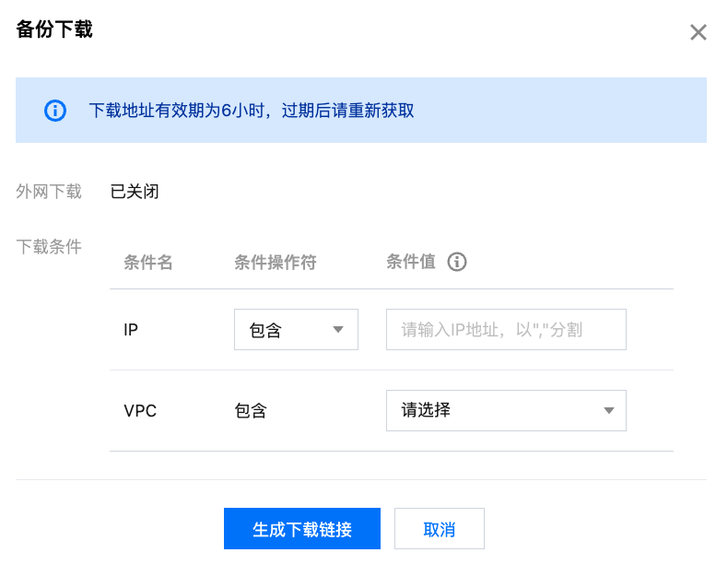
Task: Click the 外网下载 label
Action: point(49,192)
